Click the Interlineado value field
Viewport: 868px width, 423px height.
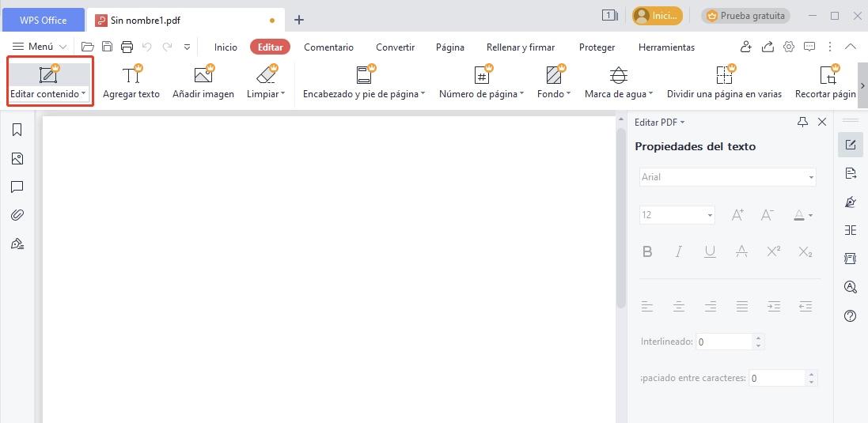(x=725, y=342)
